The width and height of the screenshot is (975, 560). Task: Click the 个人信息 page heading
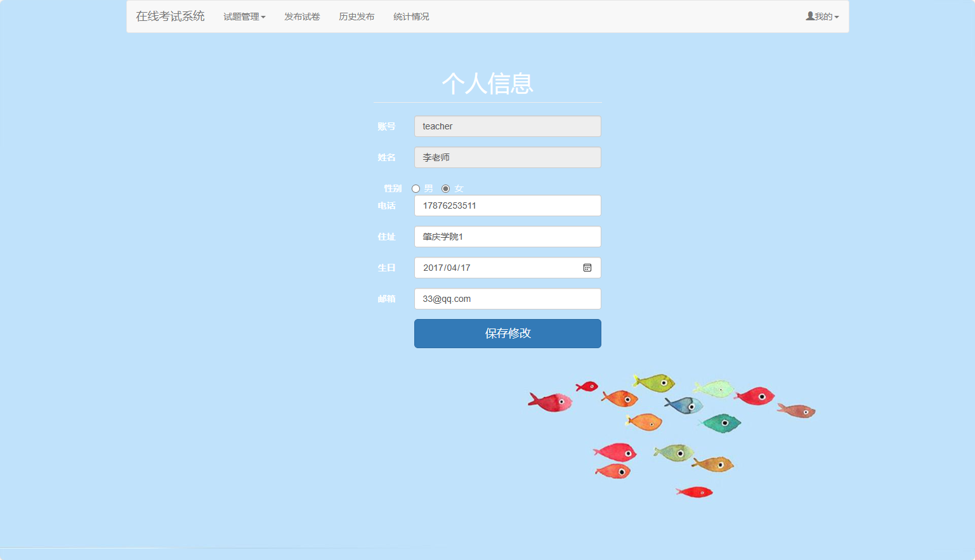pos(488,83)
